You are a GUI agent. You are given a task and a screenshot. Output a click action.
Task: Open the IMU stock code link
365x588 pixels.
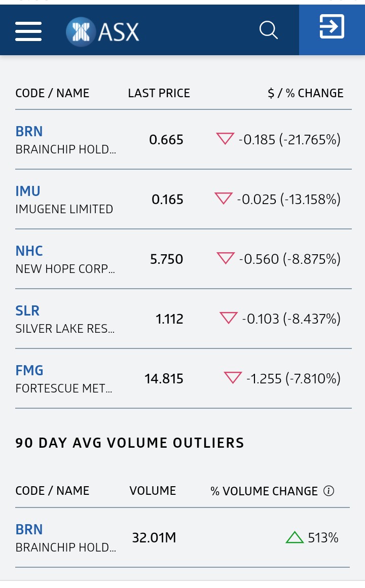pyautogui.click(x=28, y=191)
